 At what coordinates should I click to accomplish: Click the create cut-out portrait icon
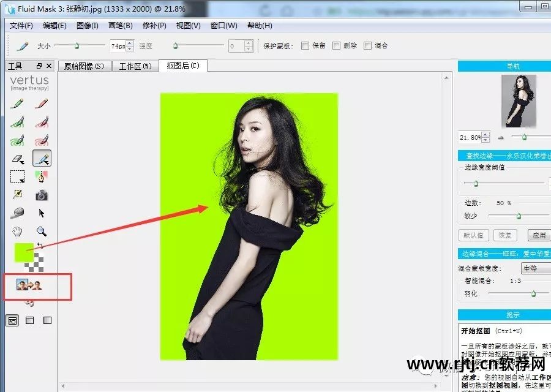29,285
